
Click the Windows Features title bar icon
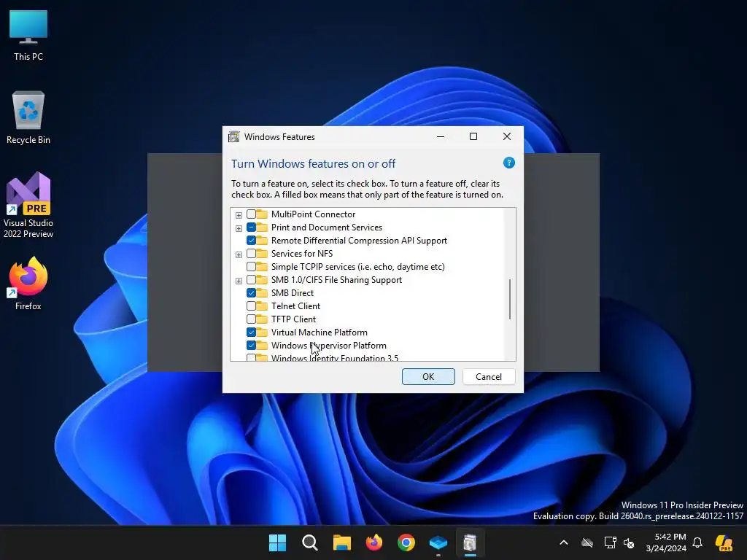(x=234, y=136)
